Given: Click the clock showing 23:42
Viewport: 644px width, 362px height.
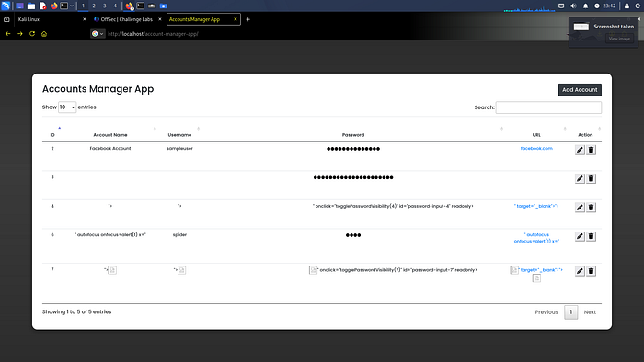Looking at the screenshot, I should 609,6.
